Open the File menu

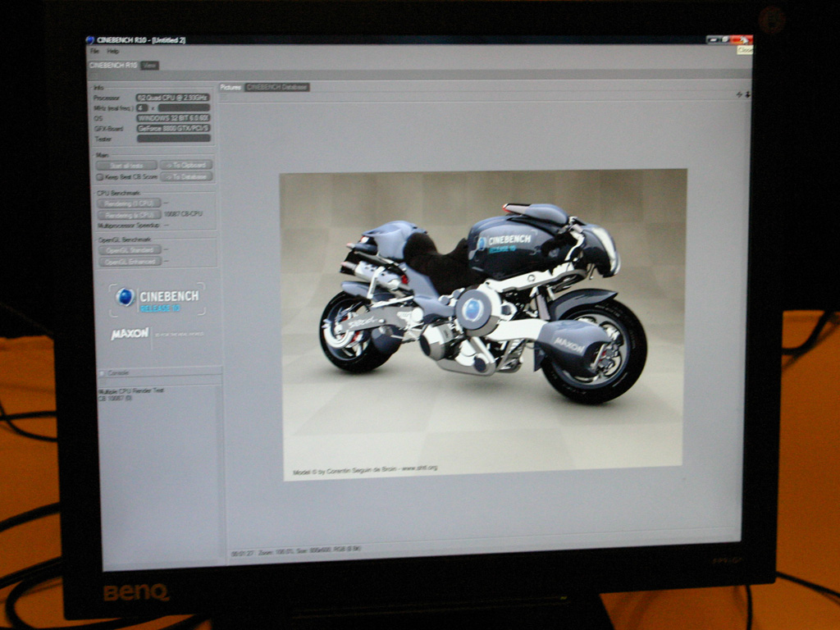[x=94, y=52]
